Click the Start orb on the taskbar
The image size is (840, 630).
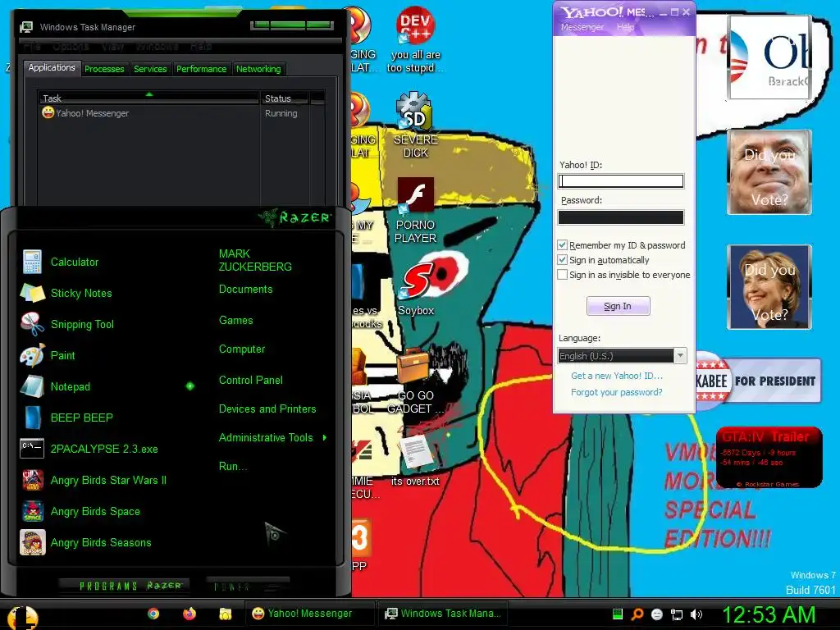click(22, 616)
